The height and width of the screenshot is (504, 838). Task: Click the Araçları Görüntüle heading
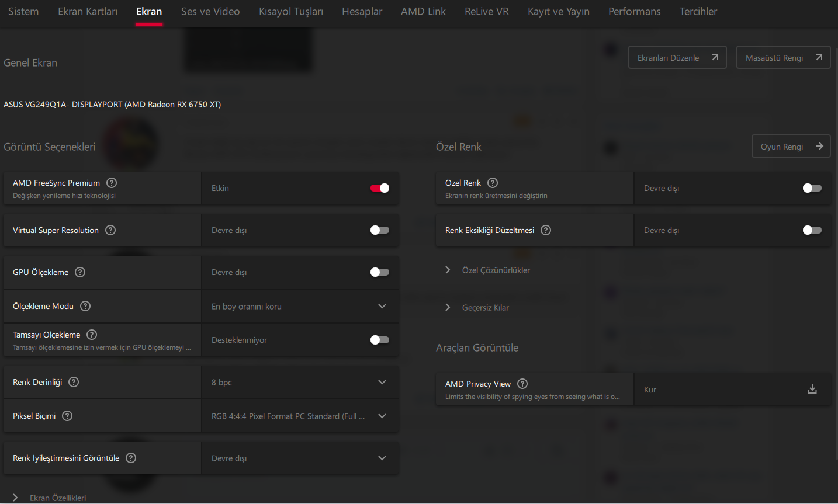point(477,347)
